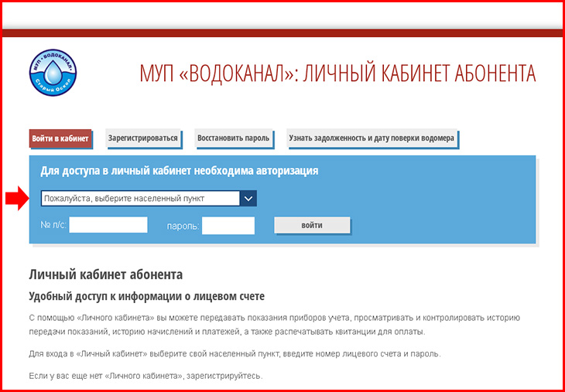Expand the locality list with chevron arrow
The image size is (565, 392).
coord(248,199)
